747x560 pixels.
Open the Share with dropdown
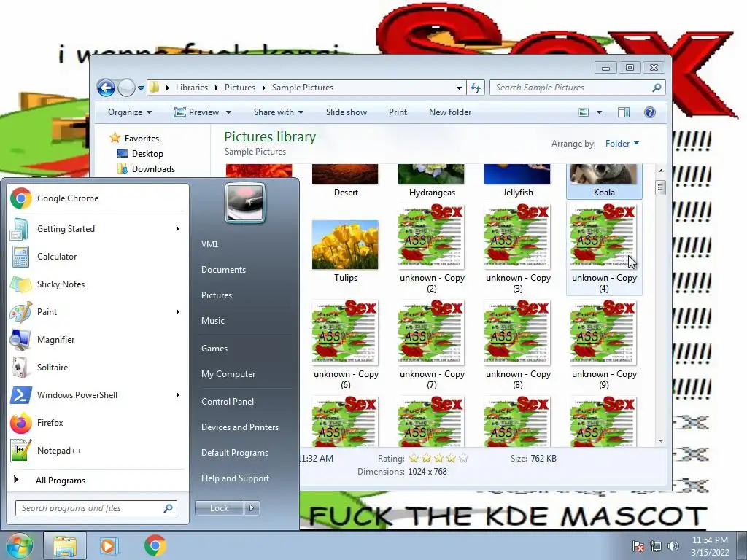[278, 112]
